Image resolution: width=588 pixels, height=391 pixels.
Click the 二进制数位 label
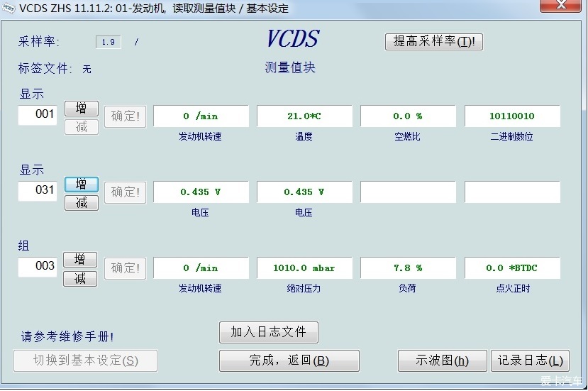coord(512,136)
